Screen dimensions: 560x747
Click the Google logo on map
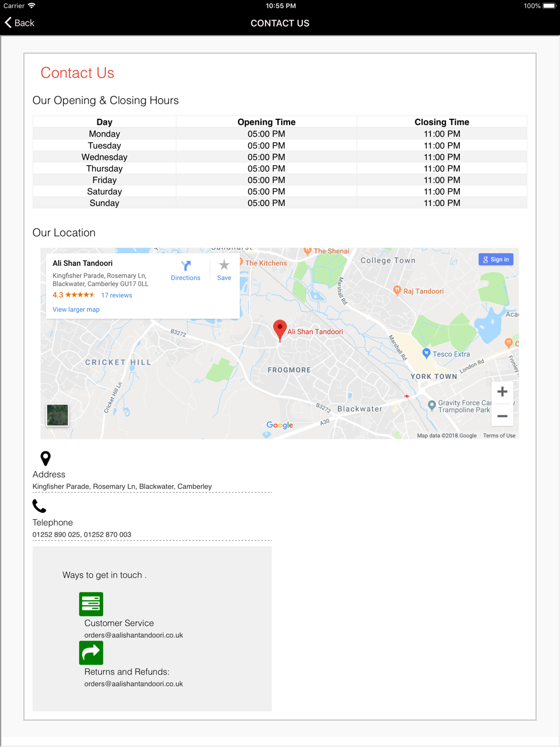(x=280, y=425)
